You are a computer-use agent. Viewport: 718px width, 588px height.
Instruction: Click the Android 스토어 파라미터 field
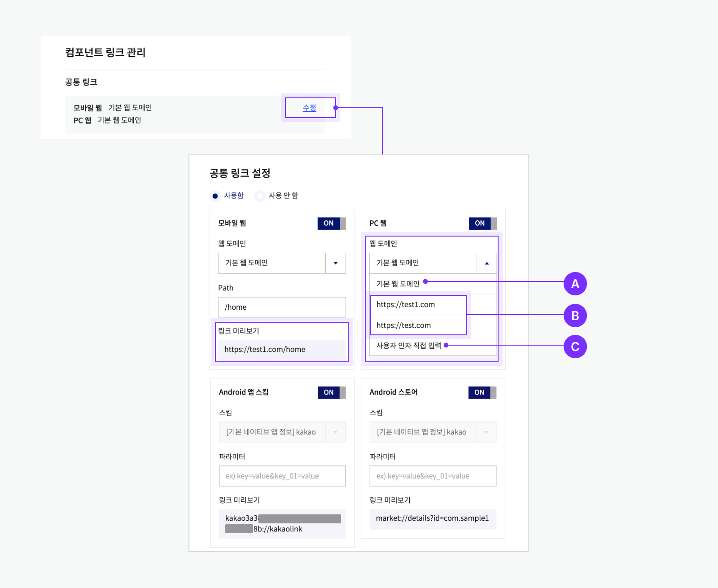(x=433, y=476)
